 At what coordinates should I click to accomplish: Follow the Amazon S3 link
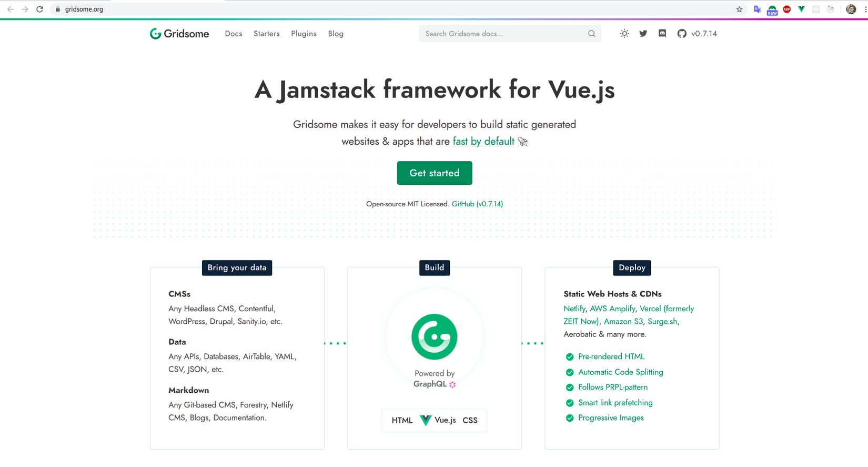click(623, 322)
